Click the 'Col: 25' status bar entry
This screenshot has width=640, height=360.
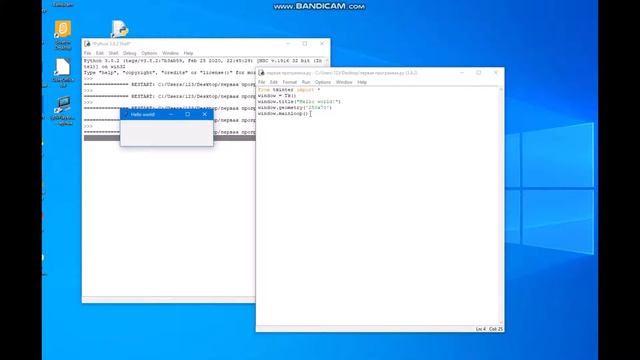[496, 329]
